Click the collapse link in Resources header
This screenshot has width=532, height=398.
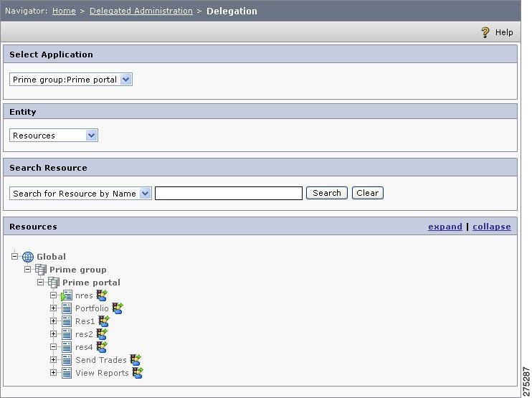coord(492,227)
